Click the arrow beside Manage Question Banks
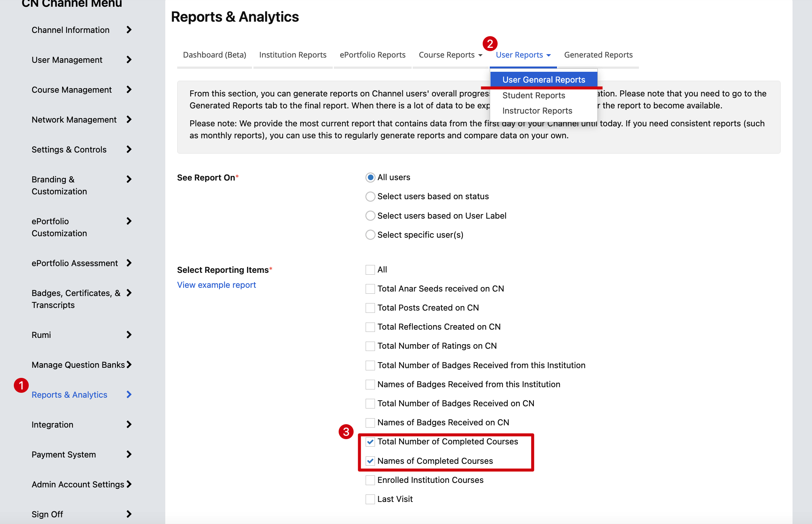812x524 pixels. click(x=129, y=365)
